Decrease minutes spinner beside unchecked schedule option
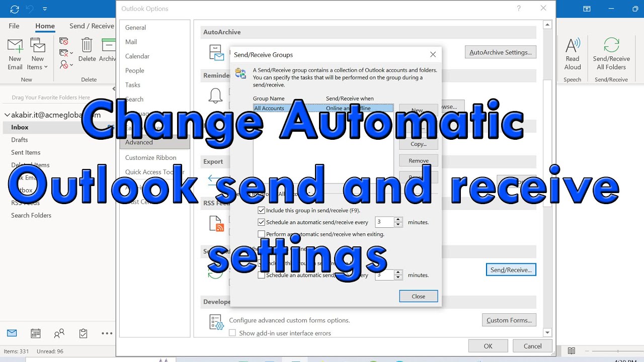The height and width of the screenshot is (362, 644). [398, 278]
